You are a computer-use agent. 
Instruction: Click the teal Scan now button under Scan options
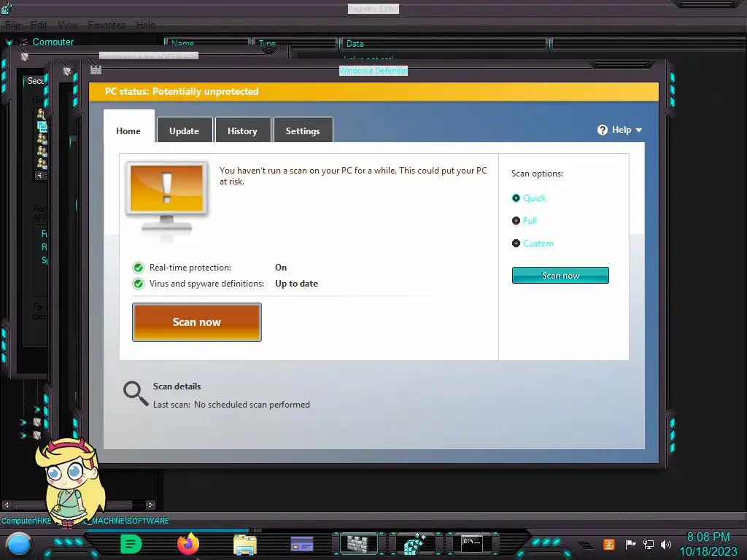click(560, 275)
